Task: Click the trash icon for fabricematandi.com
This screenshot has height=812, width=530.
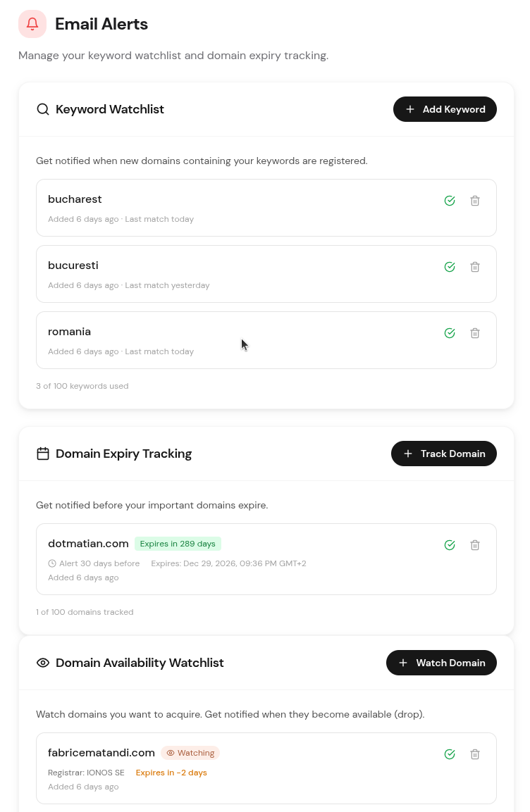Action: pos(475,754)
